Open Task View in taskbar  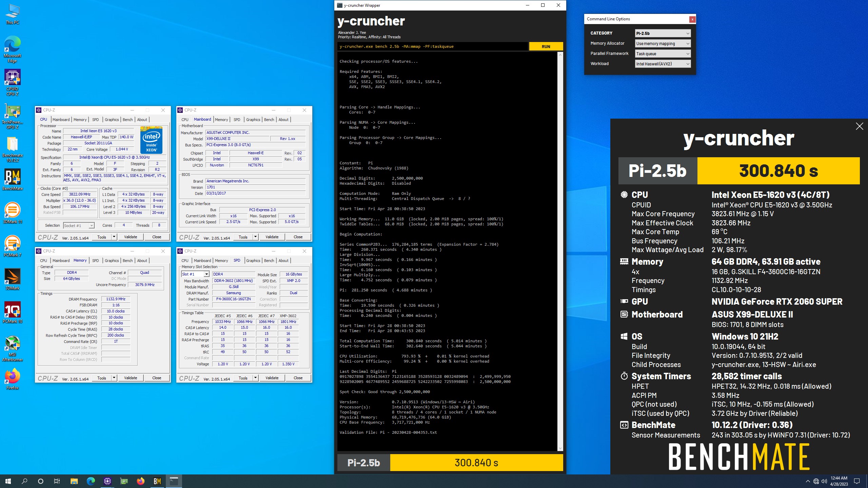[x=57, y=481]
